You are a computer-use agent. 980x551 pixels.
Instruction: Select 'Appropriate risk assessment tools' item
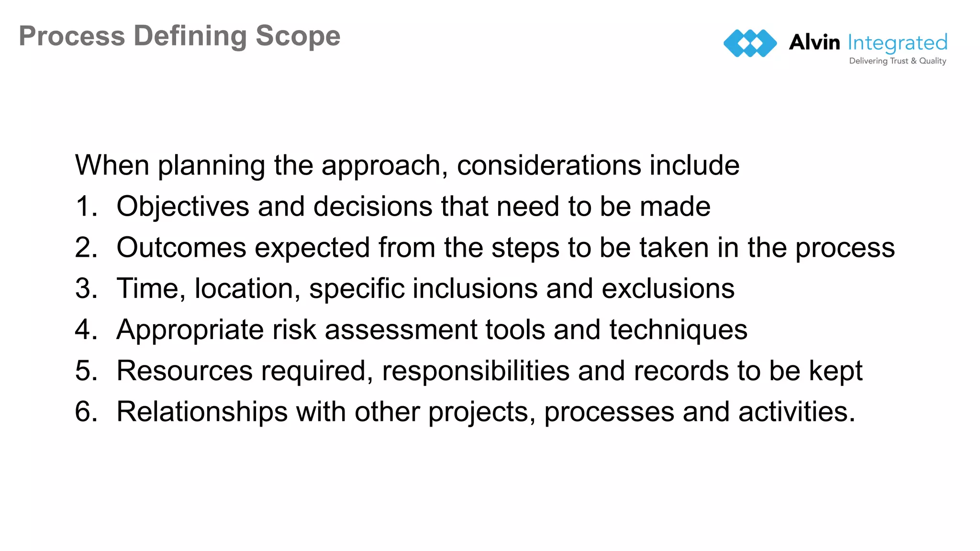click(x=432, y=330)
